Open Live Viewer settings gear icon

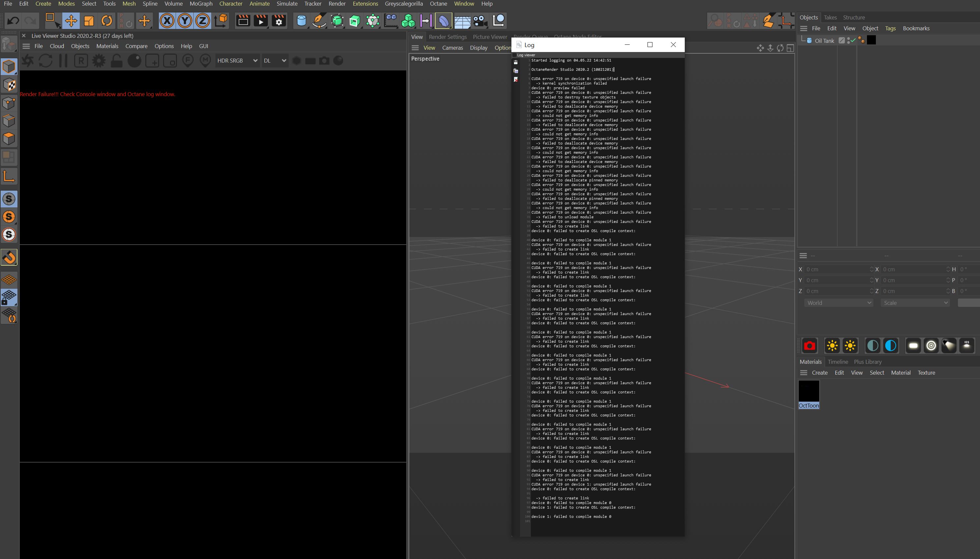pyautogui.click(x=99, y=61)
